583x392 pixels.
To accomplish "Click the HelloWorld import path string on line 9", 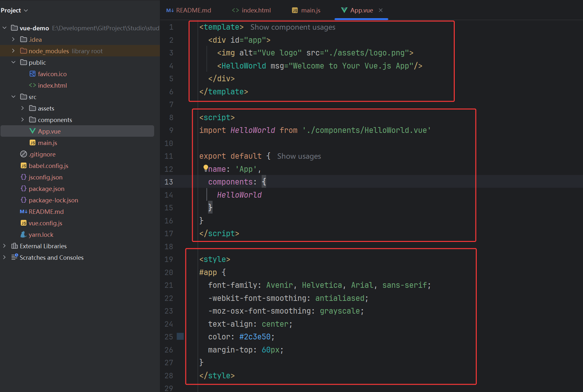I will click(367, 130).
